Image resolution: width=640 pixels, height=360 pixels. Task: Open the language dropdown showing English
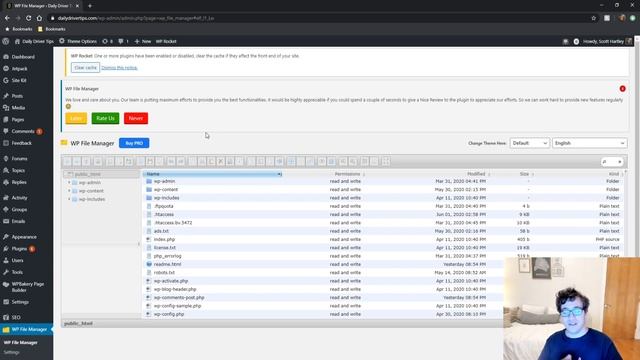pyautogui.click(x=589, y=143)
